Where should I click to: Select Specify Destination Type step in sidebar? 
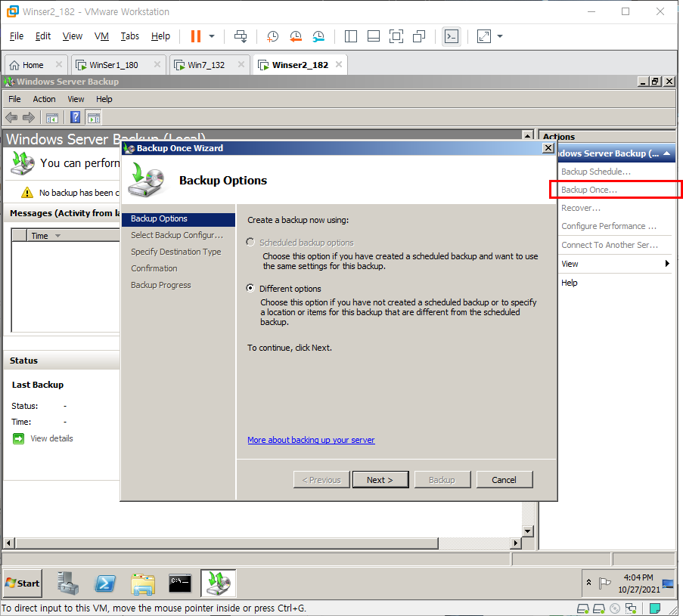(176, 252)
